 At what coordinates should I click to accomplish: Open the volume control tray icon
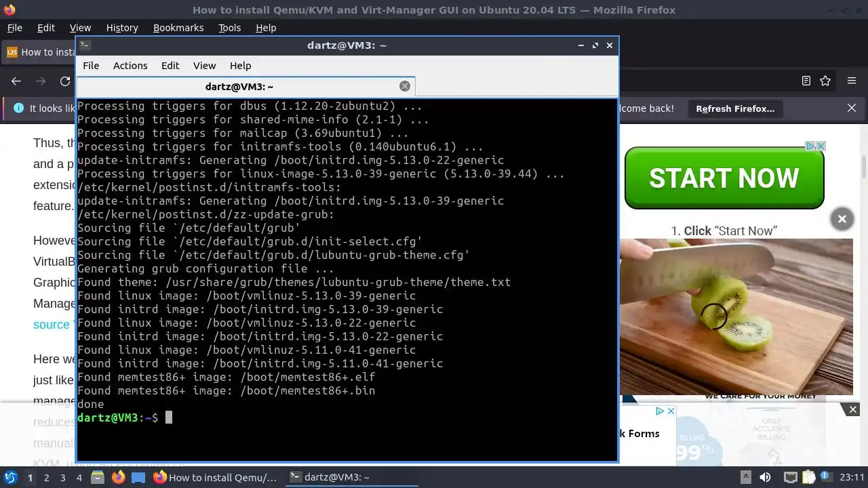[x=765, y=477]
